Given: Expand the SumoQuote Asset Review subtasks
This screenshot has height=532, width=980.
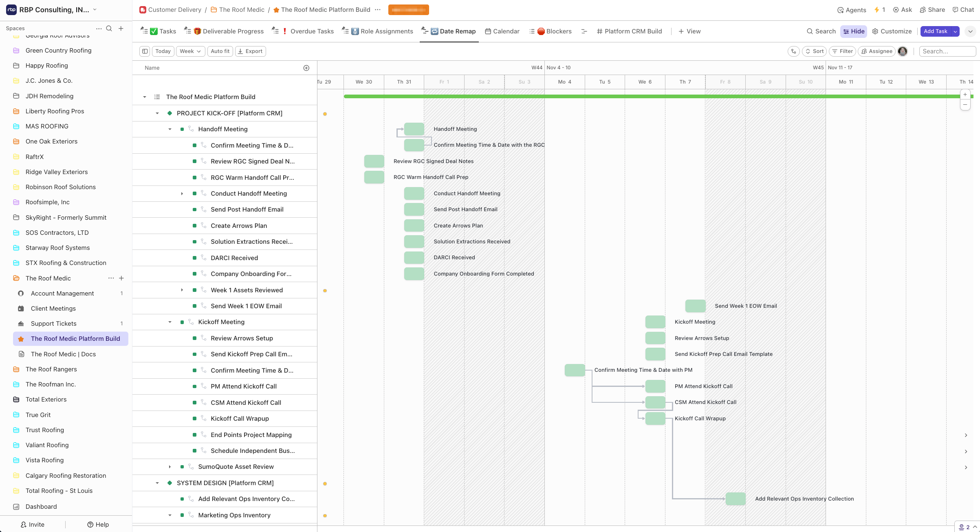Looking at the screenshot, I should pos(170,467).
